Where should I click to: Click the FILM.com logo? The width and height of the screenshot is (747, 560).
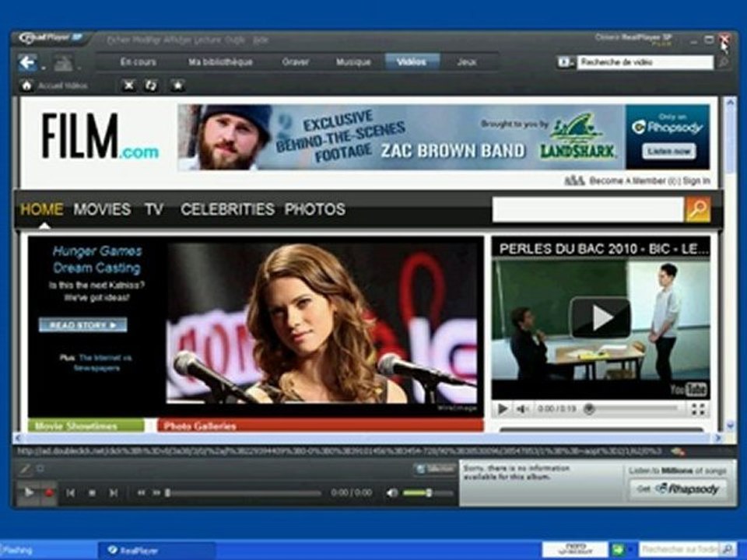pyautogui.click(x=100, y=137)
